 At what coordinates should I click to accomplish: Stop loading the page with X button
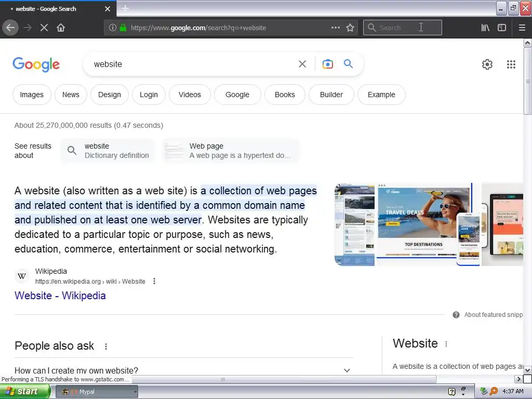(44, 28)
